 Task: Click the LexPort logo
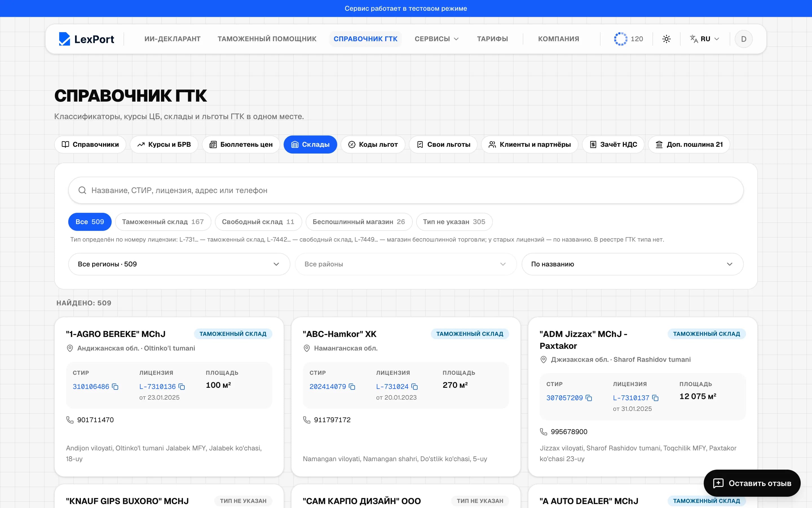[87, 39]
